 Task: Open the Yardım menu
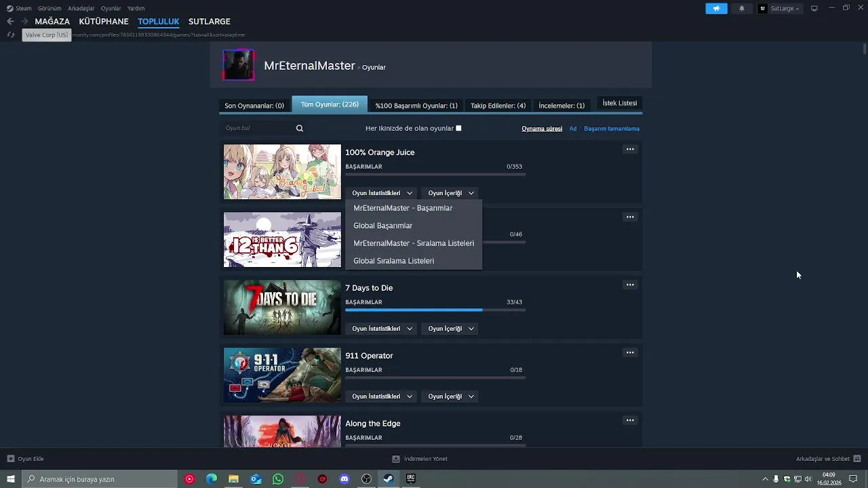click(136, 8)
